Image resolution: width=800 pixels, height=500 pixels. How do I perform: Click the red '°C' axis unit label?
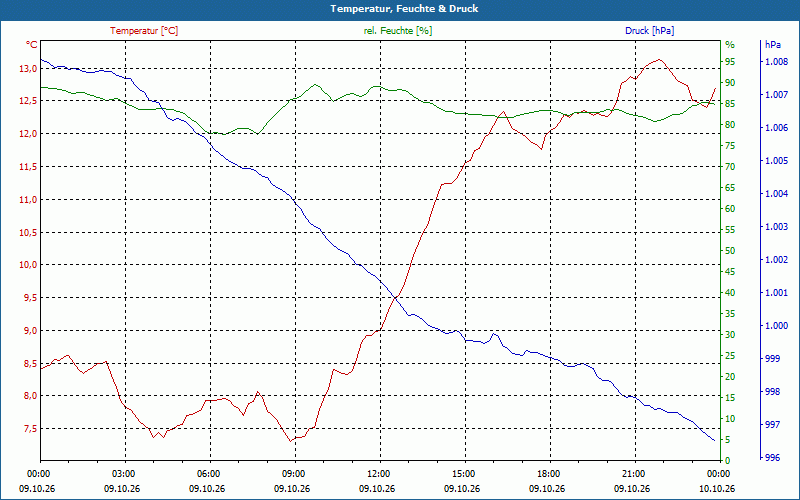pyautogui.click(x=32, y=45)
